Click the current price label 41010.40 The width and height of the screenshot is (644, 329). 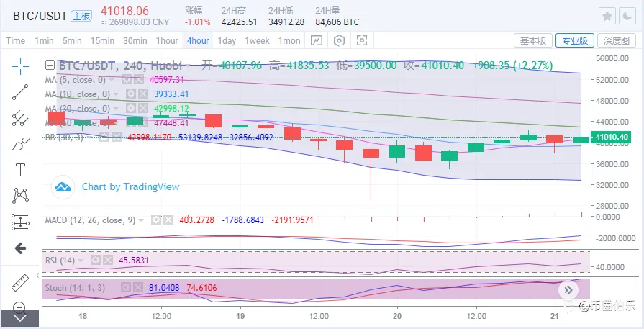pos(609,137)
